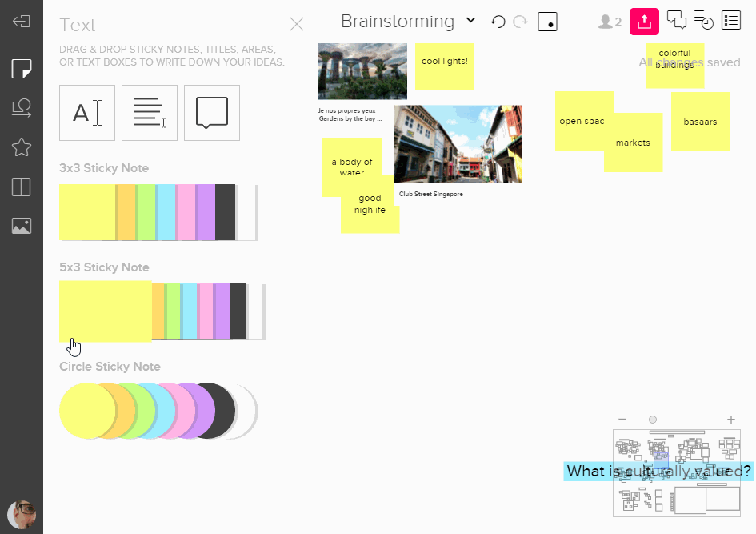
Task: Expand the Brainstorming board name dropdown
Action: coord(470,21)
